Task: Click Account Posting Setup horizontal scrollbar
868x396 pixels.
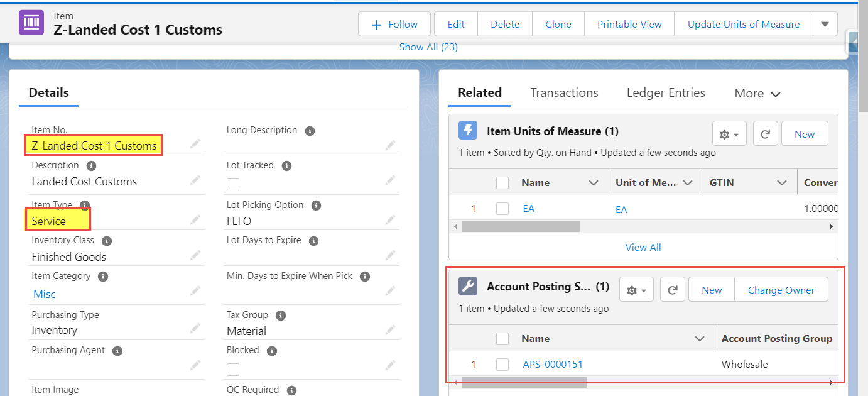Action: (x=524, y=382)
